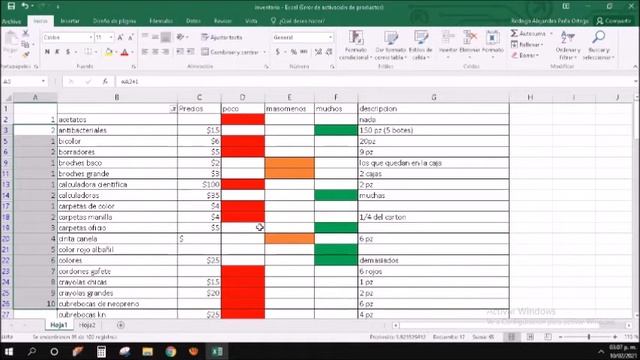Open the borders dropdown
Image resolution: width=640 pixels, height=360 pixels.
96,52
